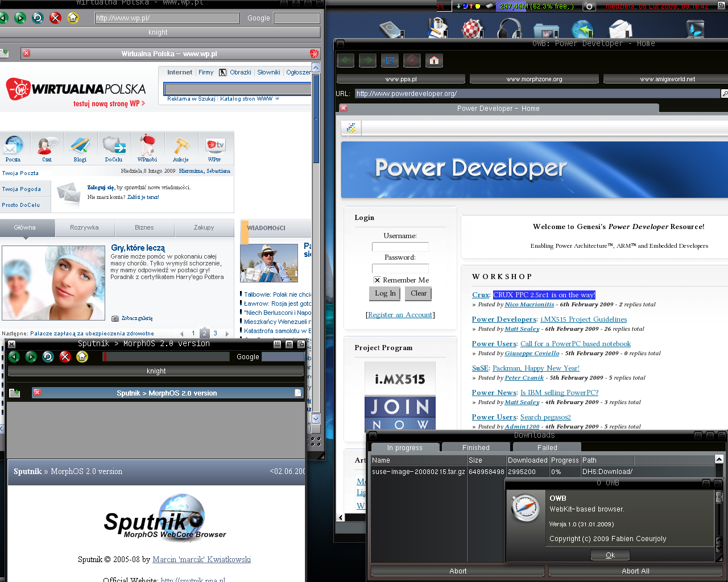
Task: Switch to the Finished downloads tab
Action: [x=475, y=448]
